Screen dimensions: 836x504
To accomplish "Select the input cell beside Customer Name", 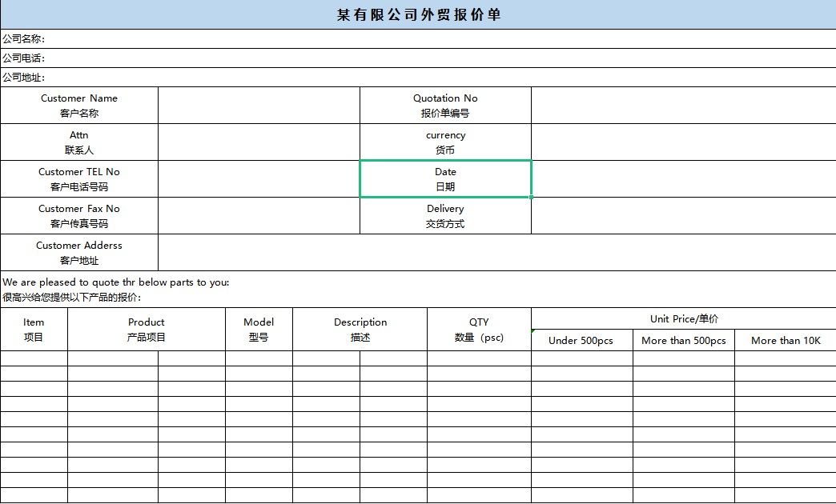I will tap(258, 105).
